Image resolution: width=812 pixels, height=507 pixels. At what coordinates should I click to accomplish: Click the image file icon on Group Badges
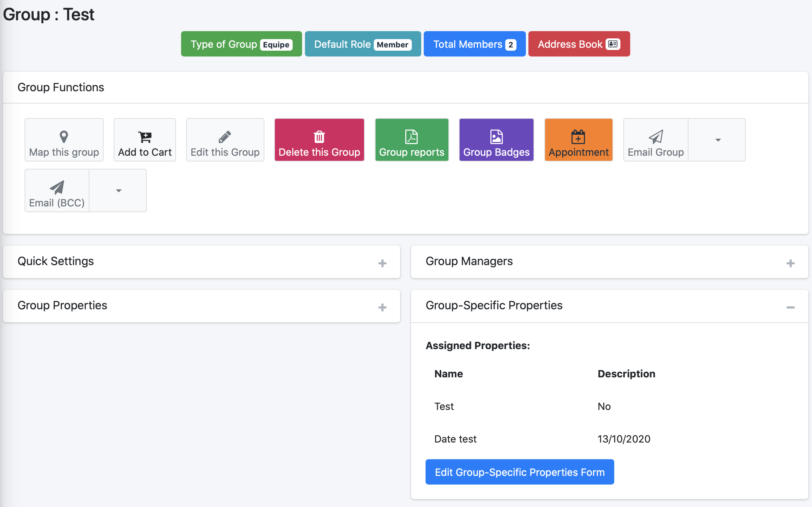[x=496, y=137]
